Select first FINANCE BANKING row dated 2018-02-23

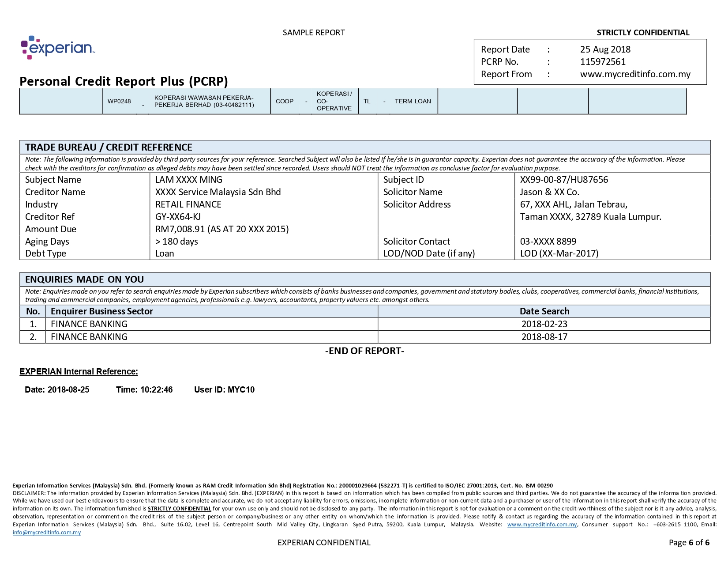pos(365,324)
